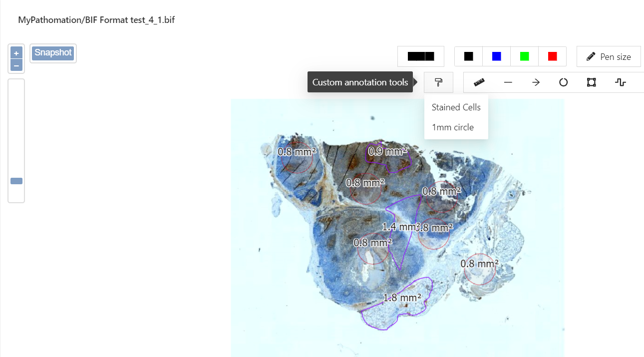Select the circle annotation tool
Viewport: 644px width, 357px height.
click(564, 82)
